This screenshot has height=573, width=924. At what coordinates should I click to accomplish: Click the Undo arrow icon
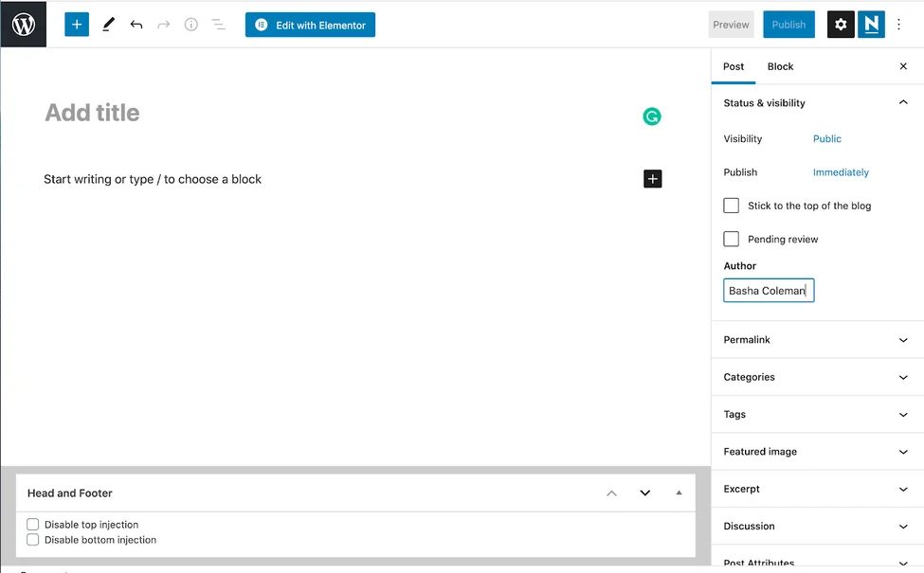coord(136,25)
